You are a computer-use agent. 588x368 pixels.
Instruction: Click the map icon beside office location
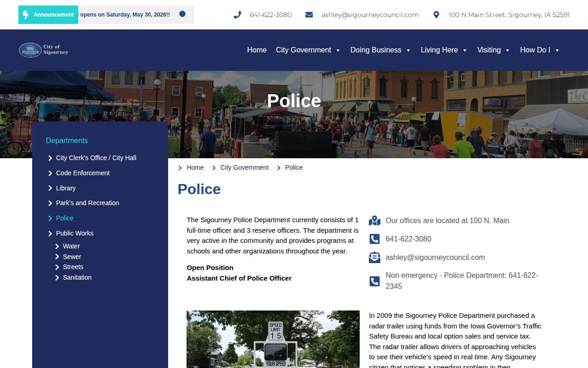pyautogui.click(x=375, y=221)
